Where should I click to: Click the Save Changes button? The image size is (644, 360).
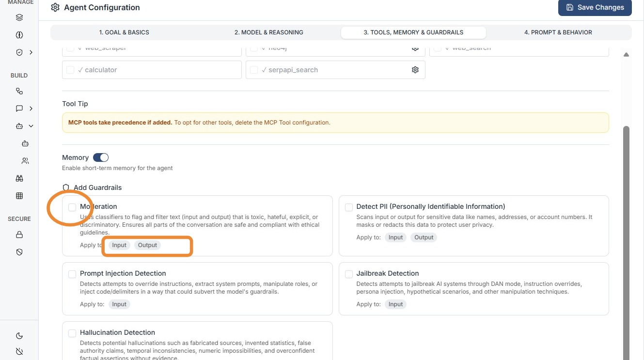(595, 8)
